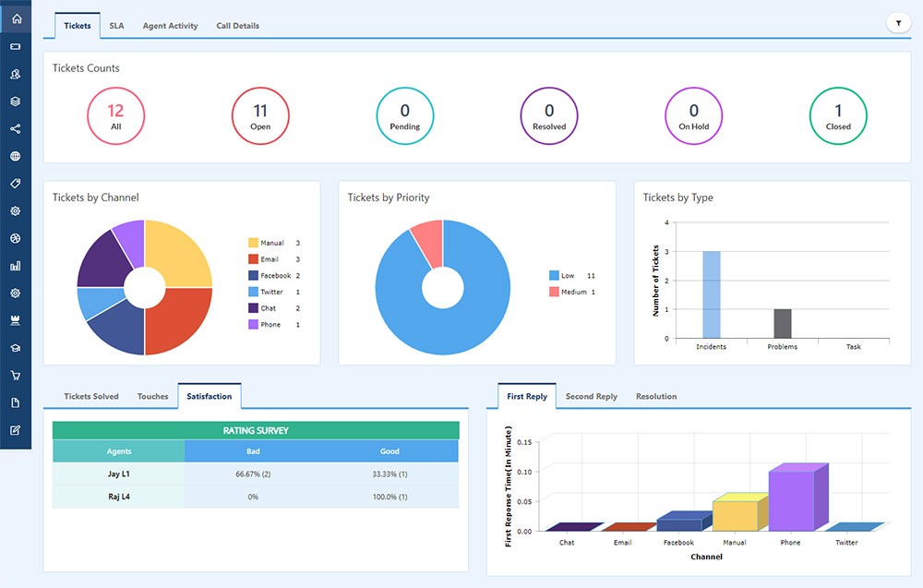Open the bar chart reports icon
The image size is (923, 588).
point(16,266)
